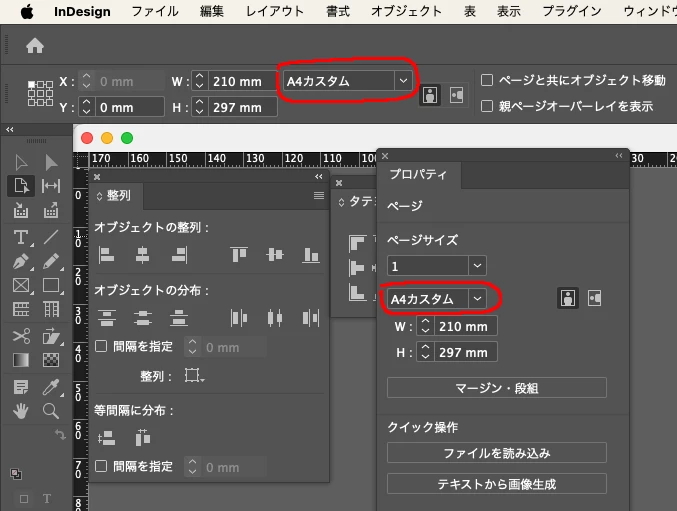677x511 pixels.
Task: Select the プロパティ tab
Action: (418, 174)
